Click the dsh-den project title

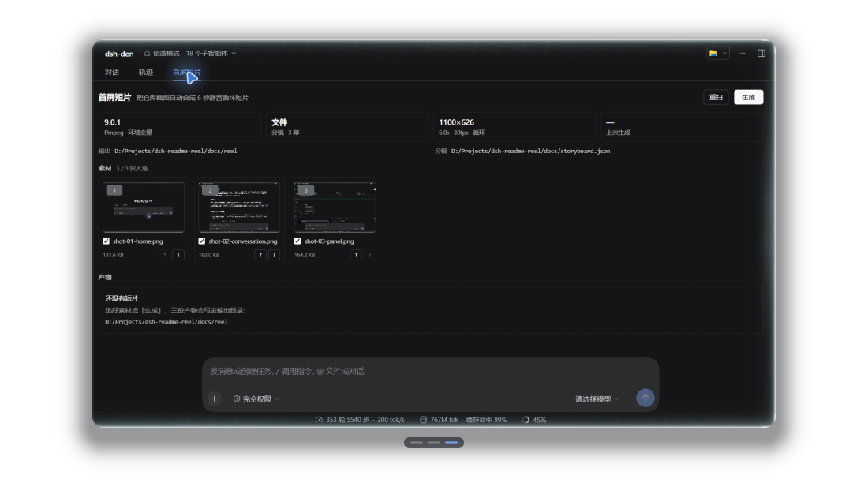tap(119, 54)
